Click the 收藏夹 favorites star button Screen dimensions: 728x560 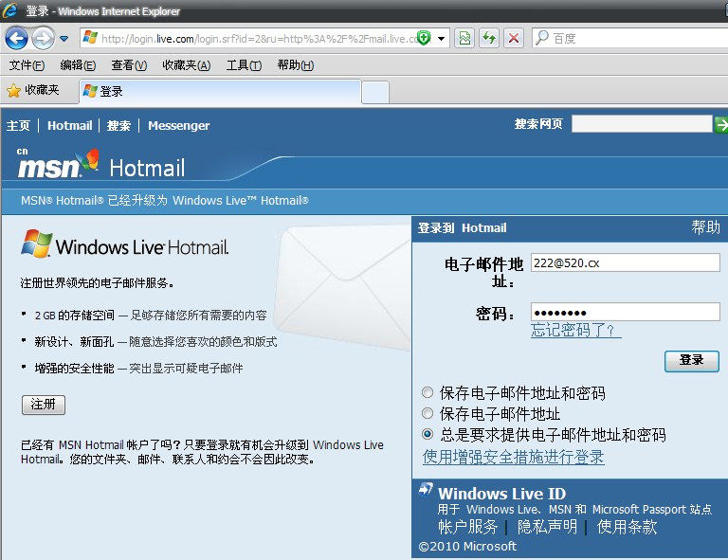coord(33,90)
